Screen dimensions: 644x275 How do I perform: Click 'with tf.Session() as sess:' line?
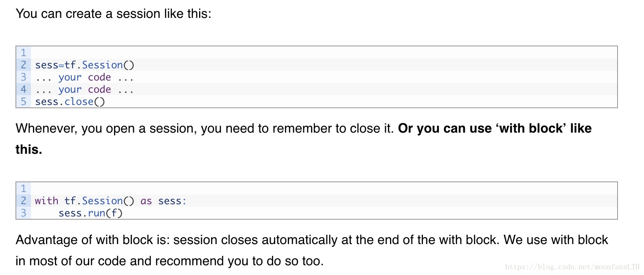click(111, 201)
